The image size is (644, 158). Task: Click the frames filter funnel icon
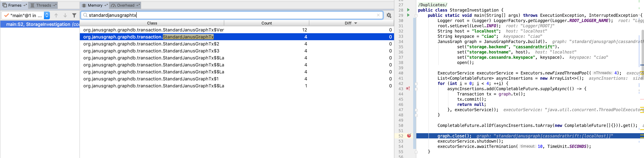[74, 16]
